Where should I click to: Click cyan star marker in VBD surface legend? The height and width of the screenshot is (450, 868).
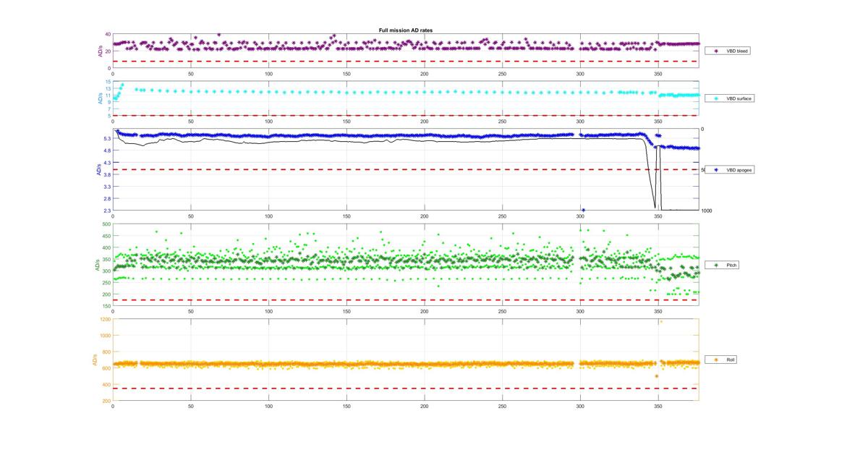716,98
